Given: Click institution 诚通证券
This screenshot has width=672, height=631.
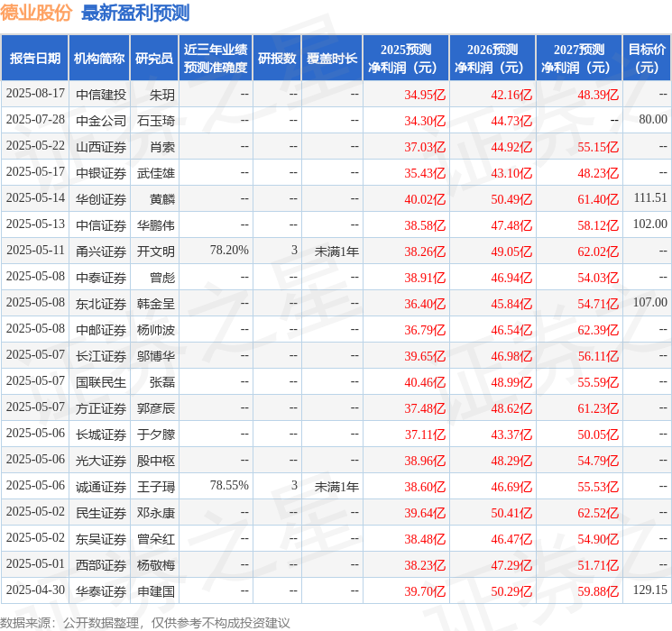Looking at the screenshot, I should [x=101, y=486].
